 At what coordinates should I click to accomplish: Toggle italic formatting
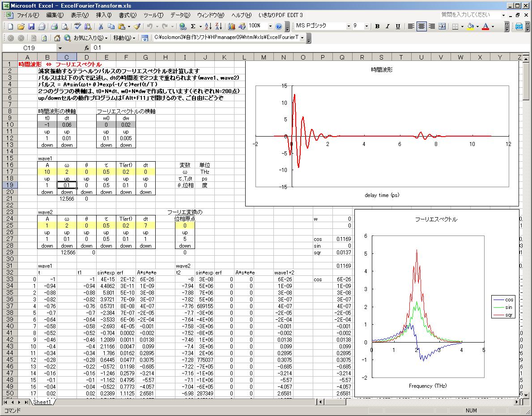387,27
